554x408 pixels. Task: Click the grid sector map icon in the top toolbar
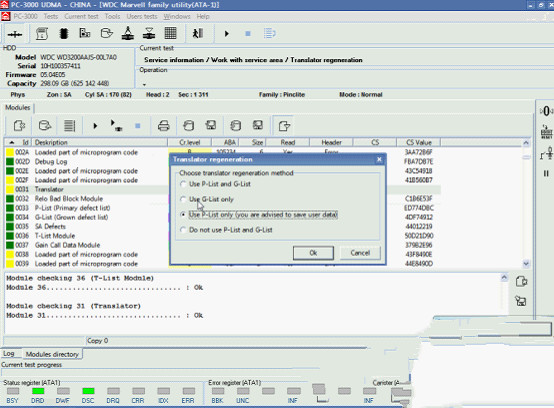(x=170, y=34)
